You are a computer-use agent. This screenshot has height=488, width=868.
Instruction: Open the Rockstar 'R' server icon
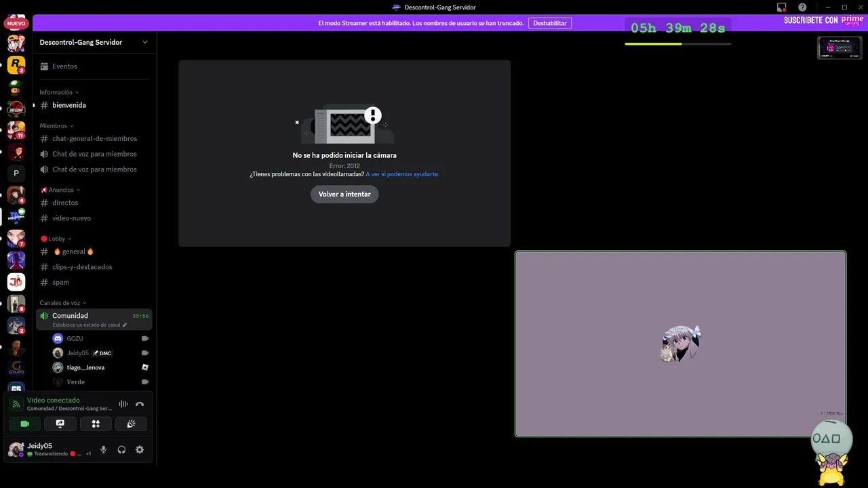click(16, 65)
